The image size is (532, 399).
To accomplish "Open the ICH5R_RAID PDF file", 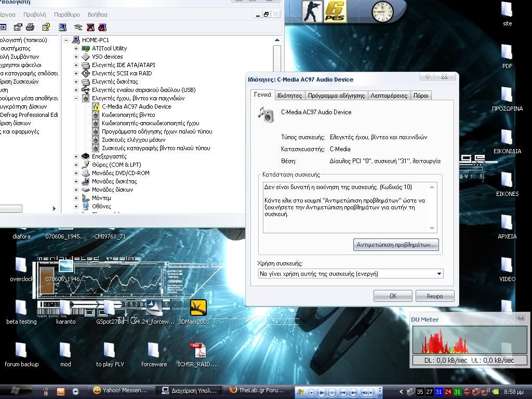I will (x=198, y=351).
